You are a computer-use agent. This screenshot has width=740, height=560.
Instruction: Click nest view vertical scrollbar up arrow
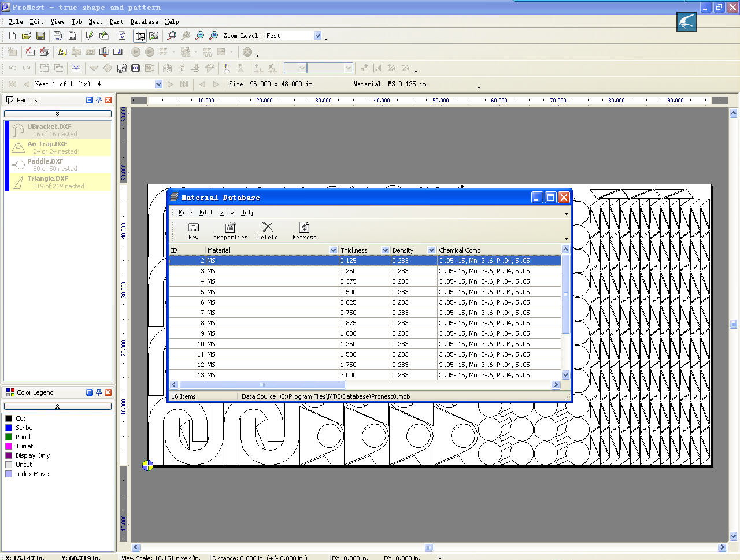(734, 113)
